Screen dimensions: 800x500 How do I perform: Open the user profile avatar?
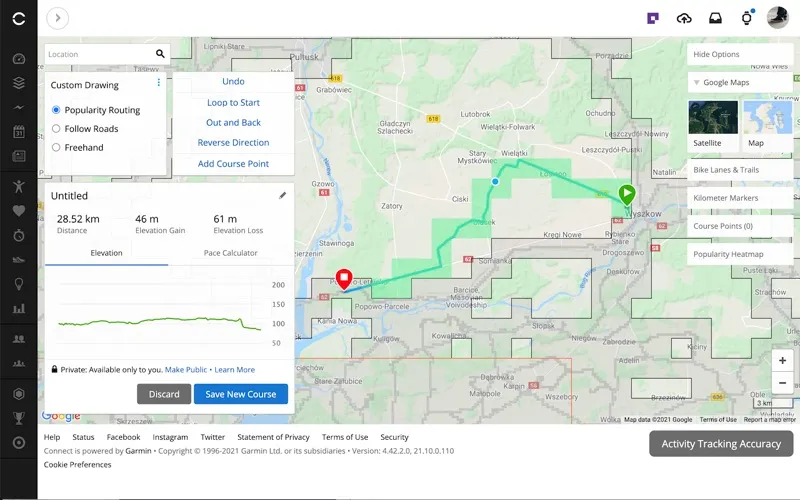coord(778,18)
